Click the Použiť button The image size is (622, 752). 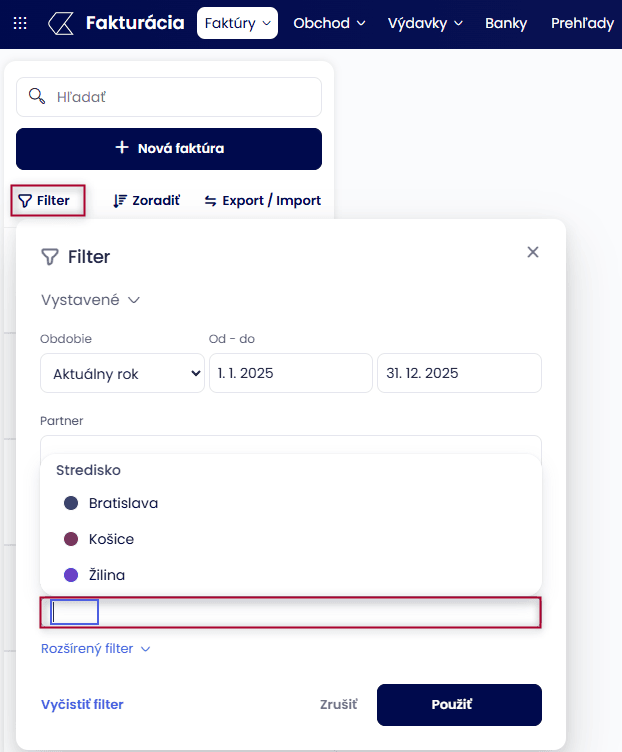459,704
